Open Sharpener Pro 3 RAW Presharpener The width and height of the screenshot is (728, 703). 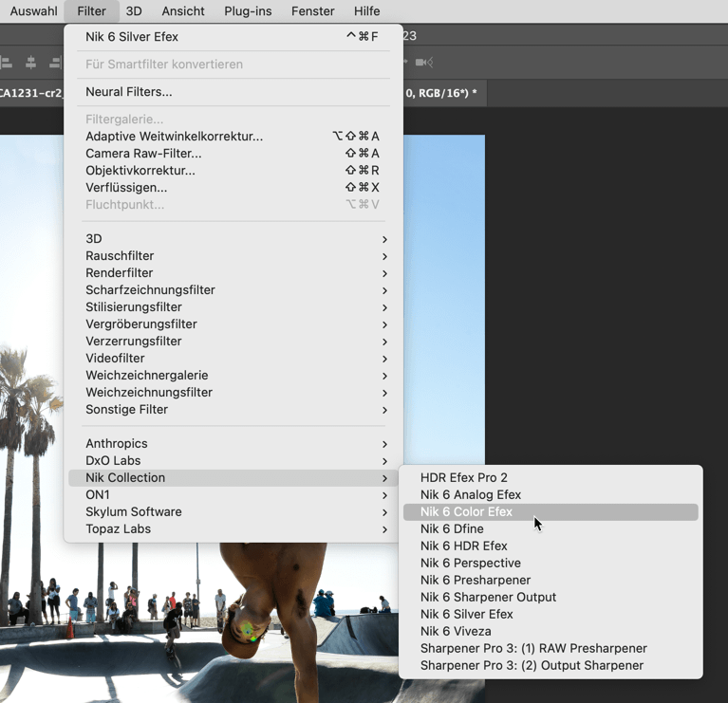coord(551,649)
